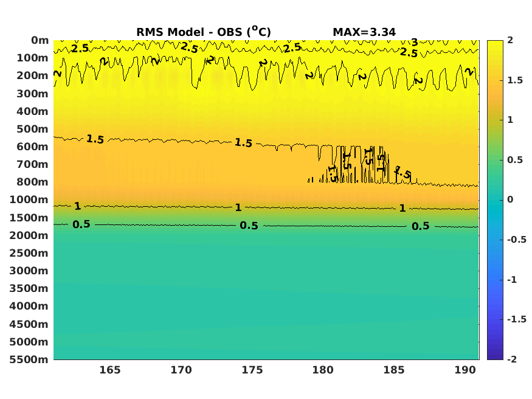532x399 pixels.
Task: Click the '165' x-axis tick label
Action: pos(110,370)
